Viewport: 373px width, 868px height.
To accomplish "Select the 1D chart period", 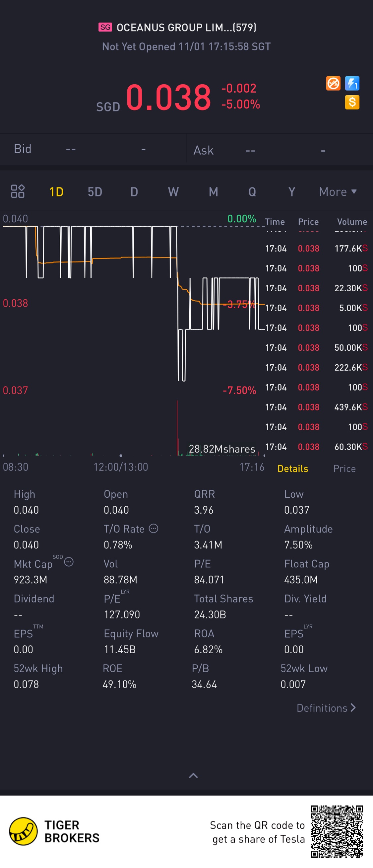I will (56, 192).
